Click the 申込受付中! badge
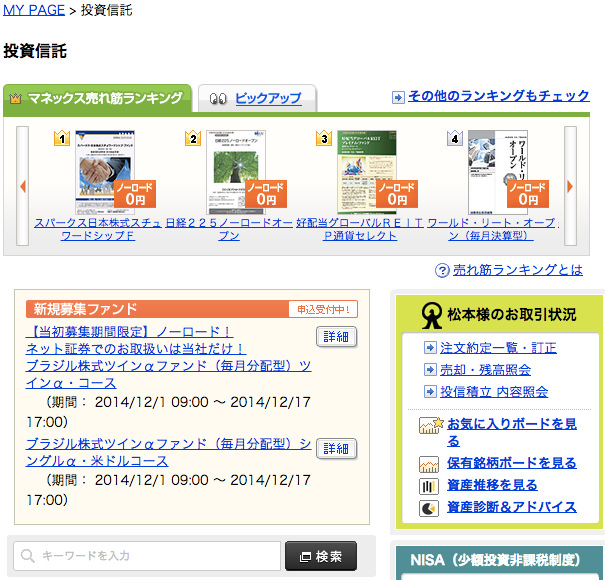The image size is (605, 580). point(323,309)
